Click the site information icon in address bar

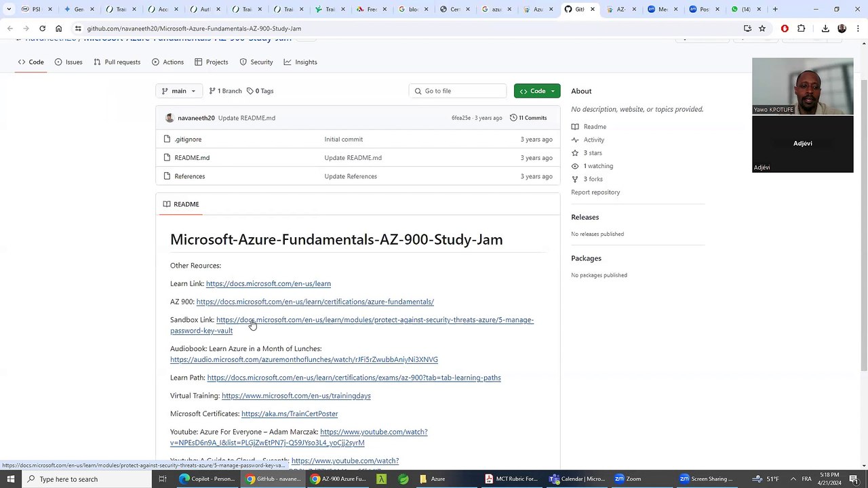(x=78, y=28)
